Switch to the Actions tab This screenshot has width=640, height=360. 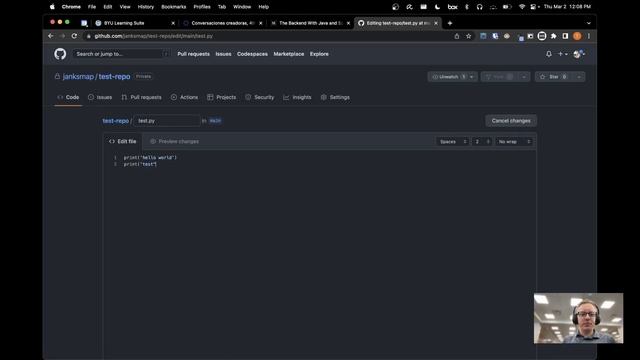point(184,97)
